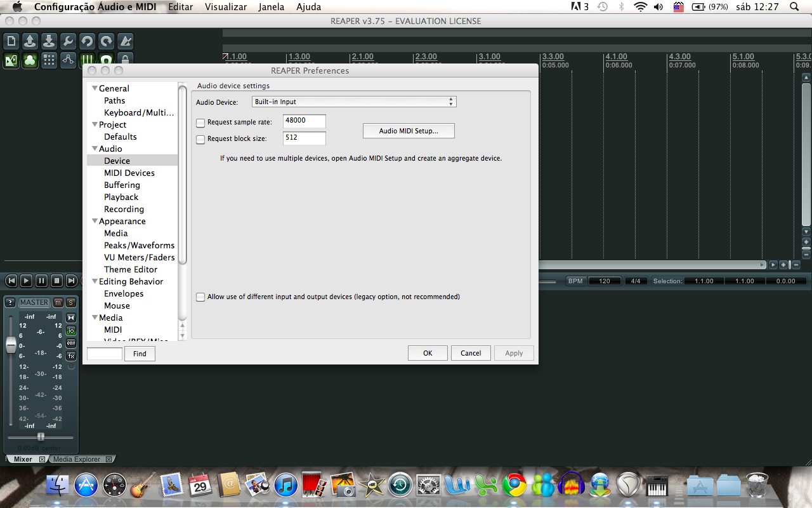Click the Play transport button

click(x=26, y=281)
